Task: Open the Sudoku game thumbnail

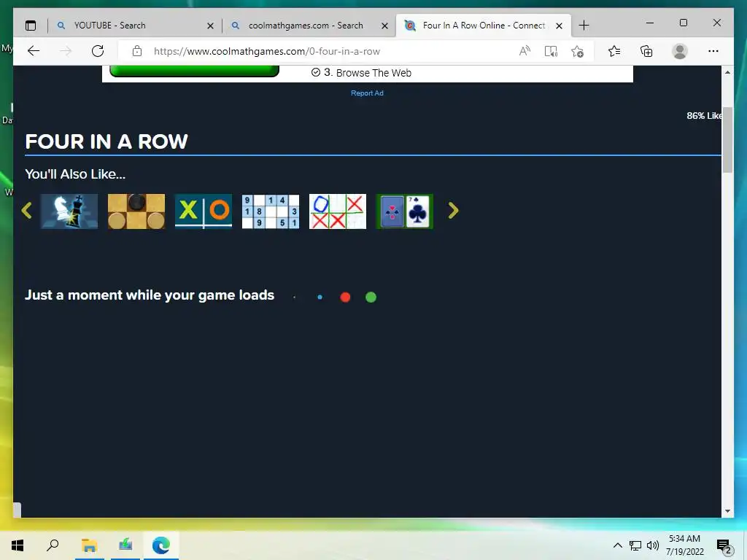Action: pos(271,211)
